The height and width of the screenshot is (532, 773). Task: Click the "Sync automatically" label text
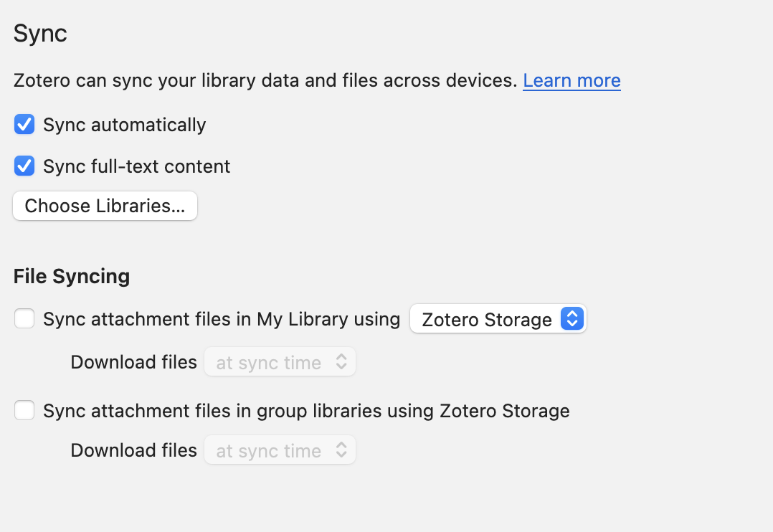click(x=124, y=125)
